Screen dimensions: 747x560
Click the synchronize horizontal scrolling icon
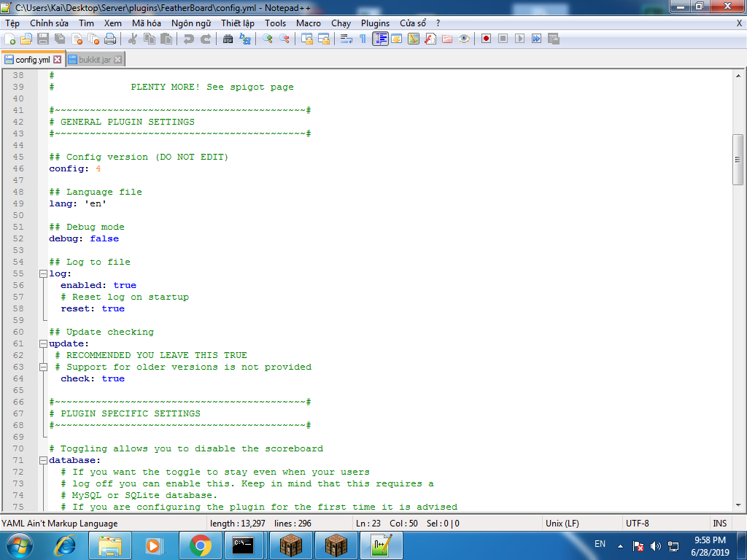[324, 39]
